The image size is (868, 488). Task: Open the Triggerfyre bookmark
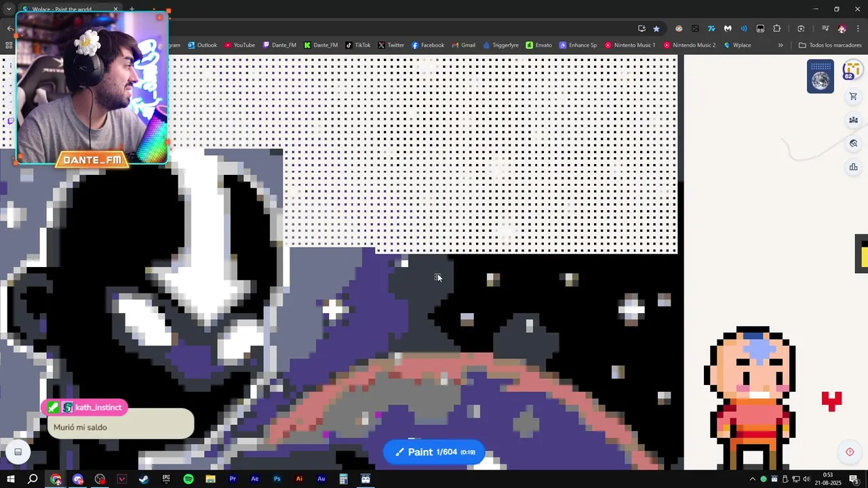point(501,45)
